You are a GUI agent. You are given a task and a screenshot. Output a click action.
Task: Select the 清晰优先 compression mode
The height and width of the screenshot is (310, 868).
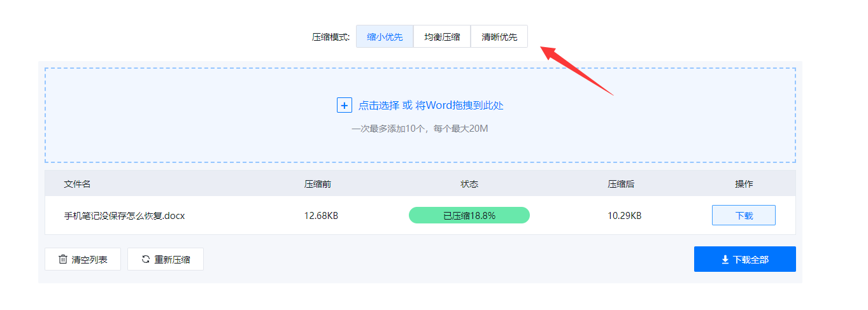(x=499, y=37)
